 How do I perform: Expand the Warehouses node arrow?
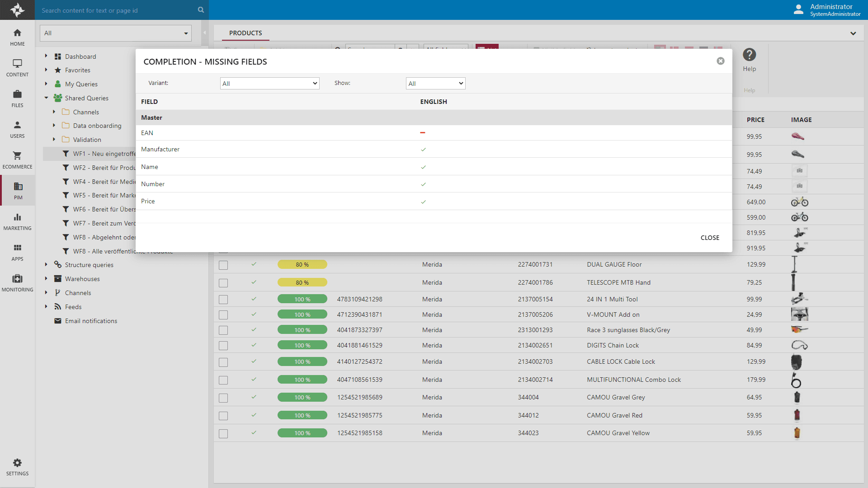click(46, 278)
